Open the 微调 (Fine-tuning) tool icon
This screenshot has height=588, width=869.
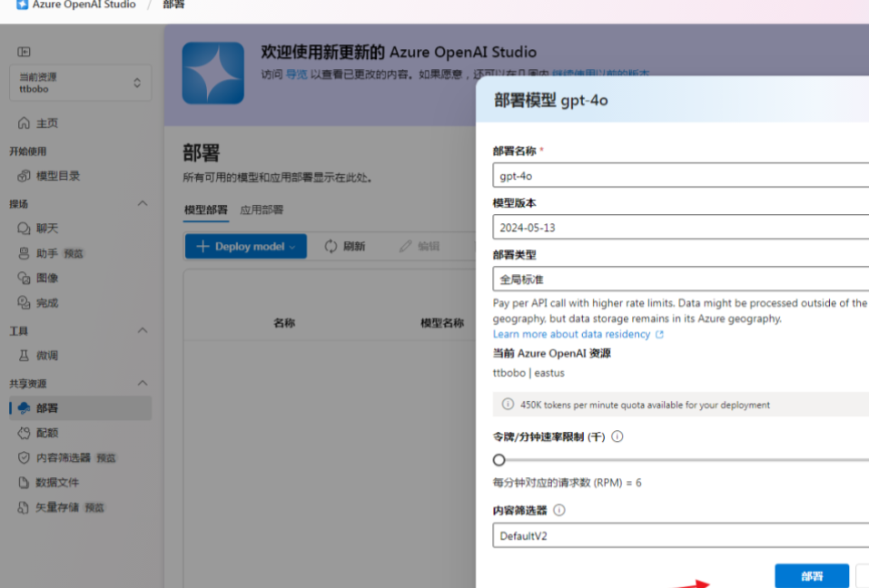pos(26,355)
